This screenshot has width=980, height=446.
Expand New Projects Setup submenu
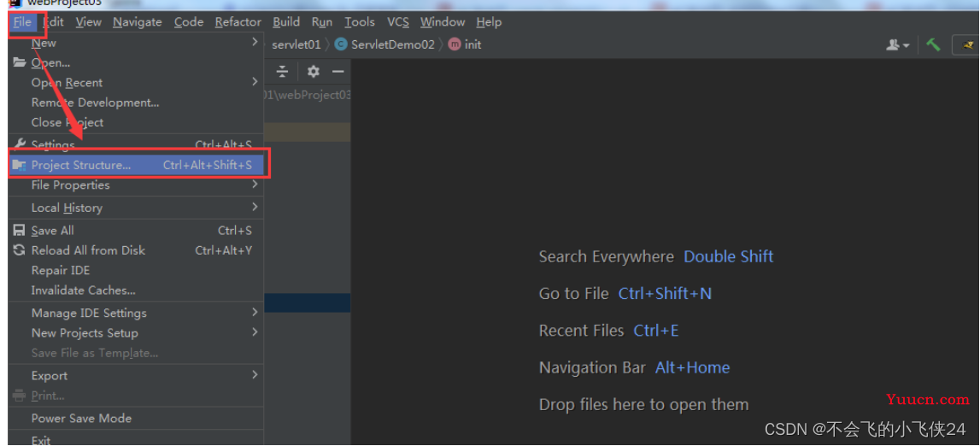coord(136,333)
